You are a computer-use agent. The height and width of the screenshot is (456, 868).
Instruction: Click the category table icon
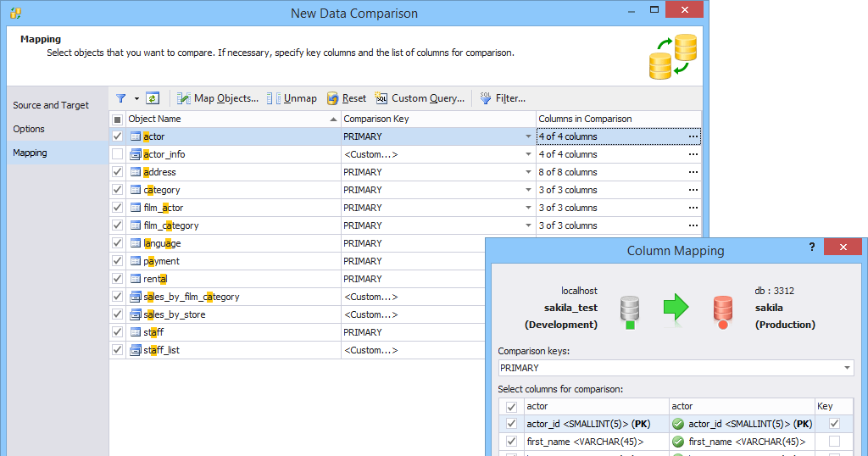point(136,190)
